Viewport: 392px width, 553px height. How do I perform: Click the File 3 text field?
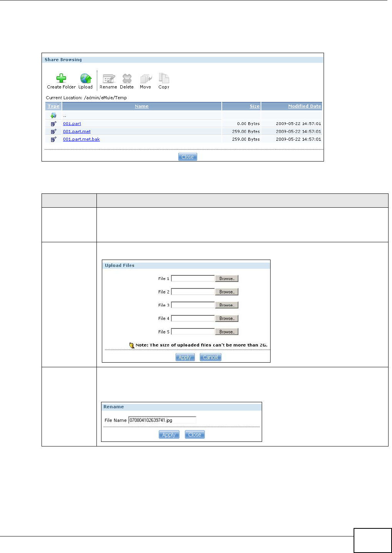click(193, 305)
